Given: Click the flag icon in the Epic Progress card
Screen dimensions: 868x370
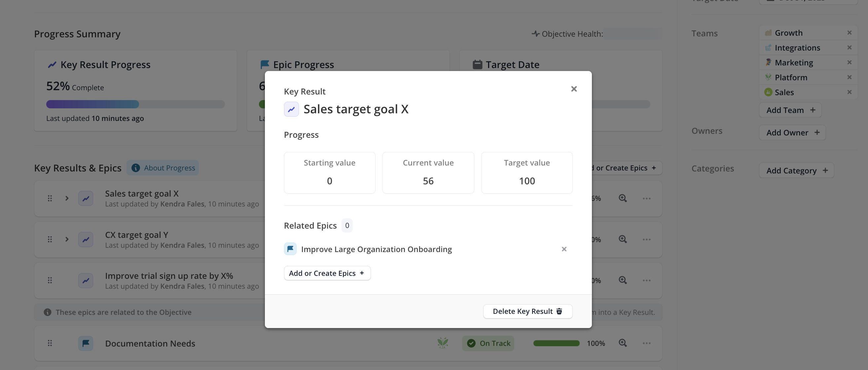Looking at the screenshot, I should click(x=265, y=64).
